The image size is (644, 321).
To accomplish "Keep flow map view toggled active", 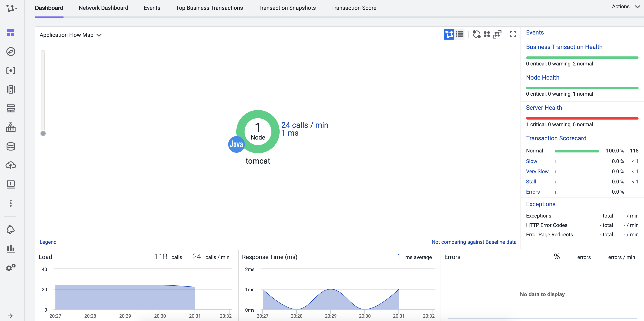I will [x=449, y=34].
